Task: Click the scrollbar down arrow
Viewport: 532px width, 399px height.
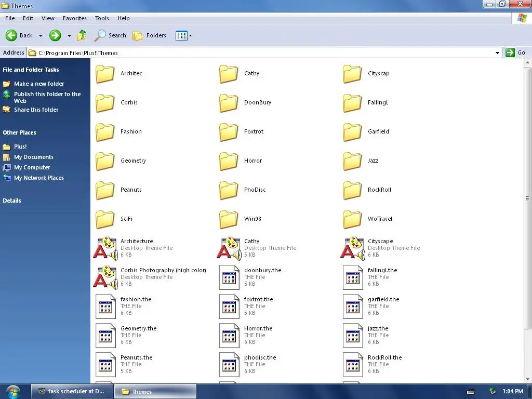Action: point(527,379)
